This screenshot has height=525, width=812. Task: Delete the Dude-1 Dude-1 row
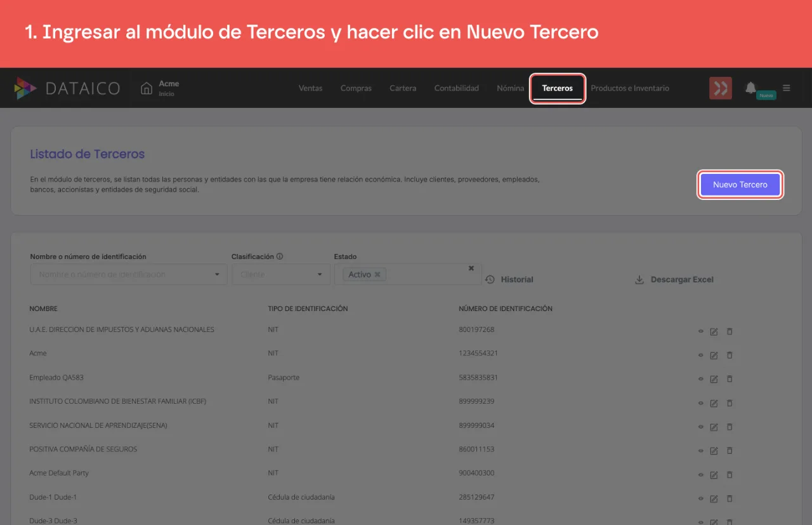tap(730, 498)
